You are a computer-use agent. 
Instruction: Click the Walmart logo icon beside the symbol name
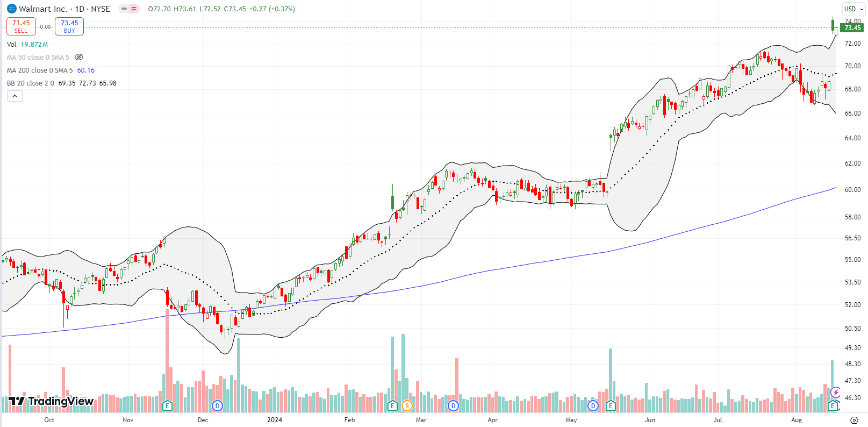(12, 9)
